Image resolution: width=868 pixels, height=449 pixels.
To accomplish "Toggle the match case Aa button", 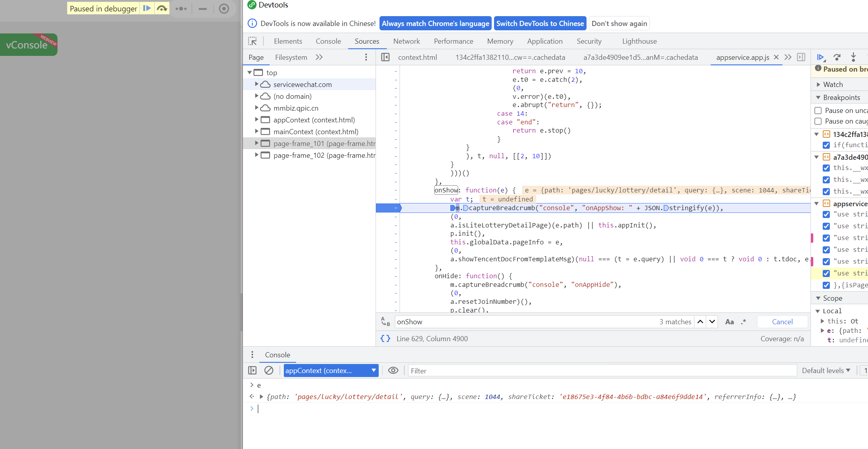I will 729,322.
